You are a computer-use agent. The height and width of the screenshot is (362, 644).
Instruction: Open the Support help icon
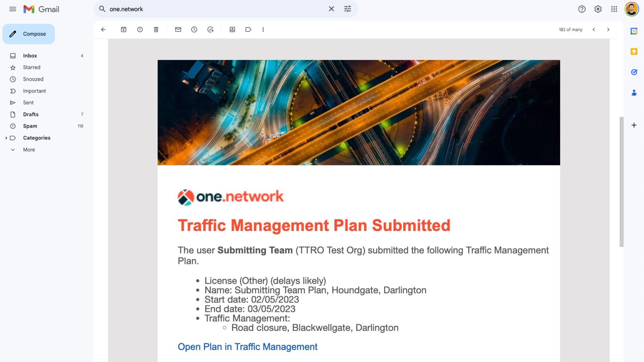click(x=582, y=9)
